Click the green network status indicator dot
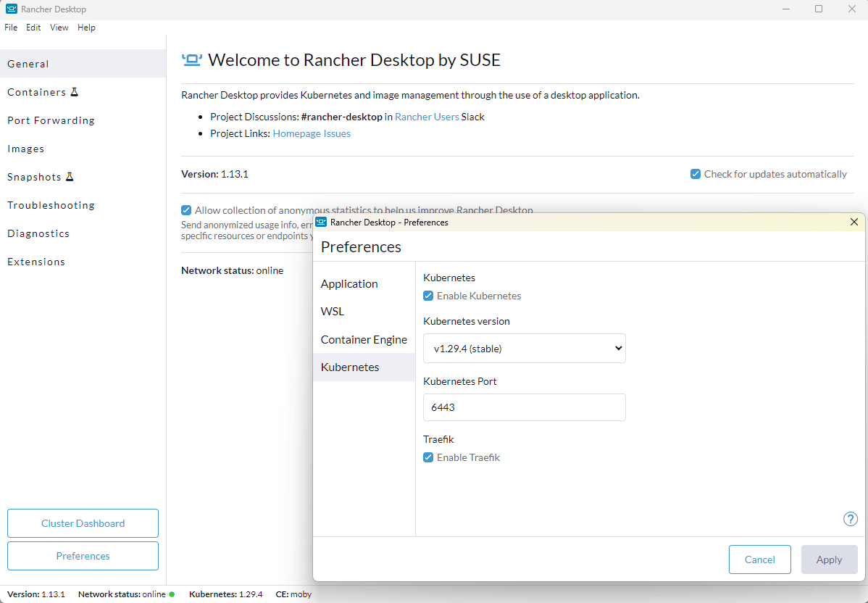868x603 pixels. [172, 594]
